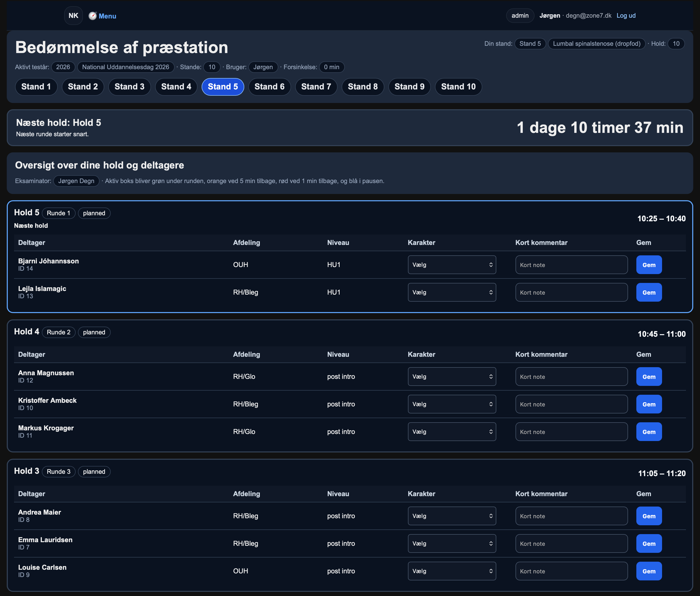This screenshot has width=700, height=596.
Task: Switch to the Stand 7 tab
Action: click(x=316, y=87)
